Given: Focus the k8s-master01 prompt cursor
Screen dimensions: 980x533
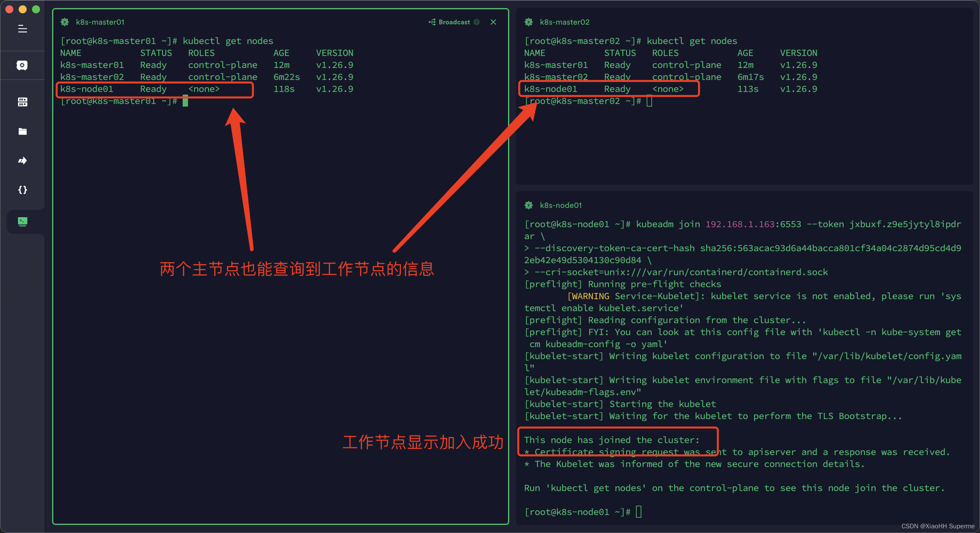Looking at the screenshot, I should [185, 101].
